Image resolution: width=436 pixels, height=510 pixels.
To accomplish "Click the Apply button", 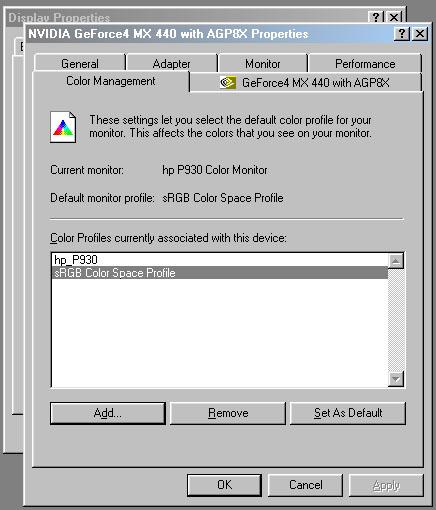I will [x=386, y=485].
